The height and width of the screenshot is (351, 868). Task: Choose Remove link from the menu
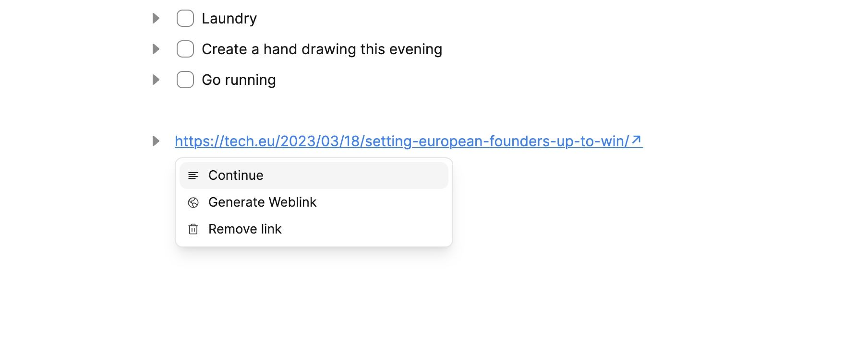point(245,229)
